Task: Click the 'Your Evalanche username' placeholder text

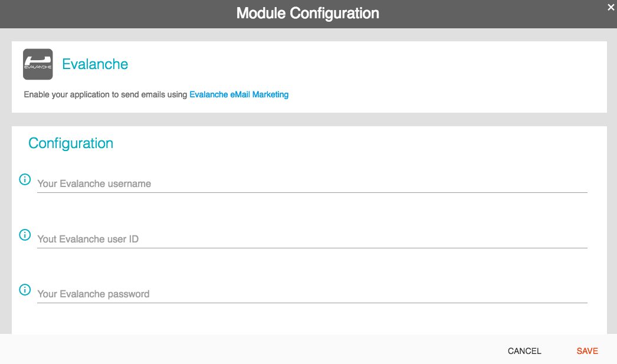Action: coord(94,183)
